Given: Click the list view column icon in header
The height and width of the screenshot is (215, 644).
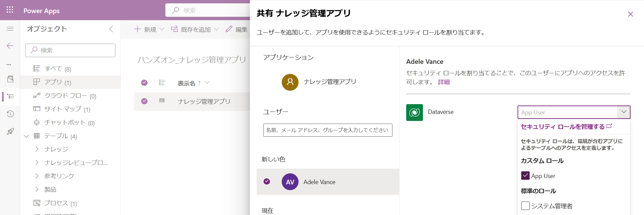Looking at the screenshot, I should point(162,83).
